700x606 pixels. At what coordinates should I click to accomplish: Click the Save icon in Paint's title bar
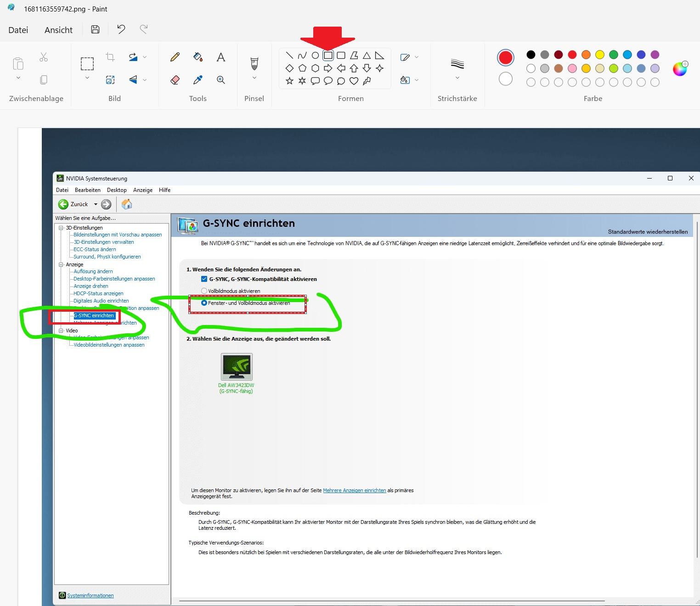95,29
